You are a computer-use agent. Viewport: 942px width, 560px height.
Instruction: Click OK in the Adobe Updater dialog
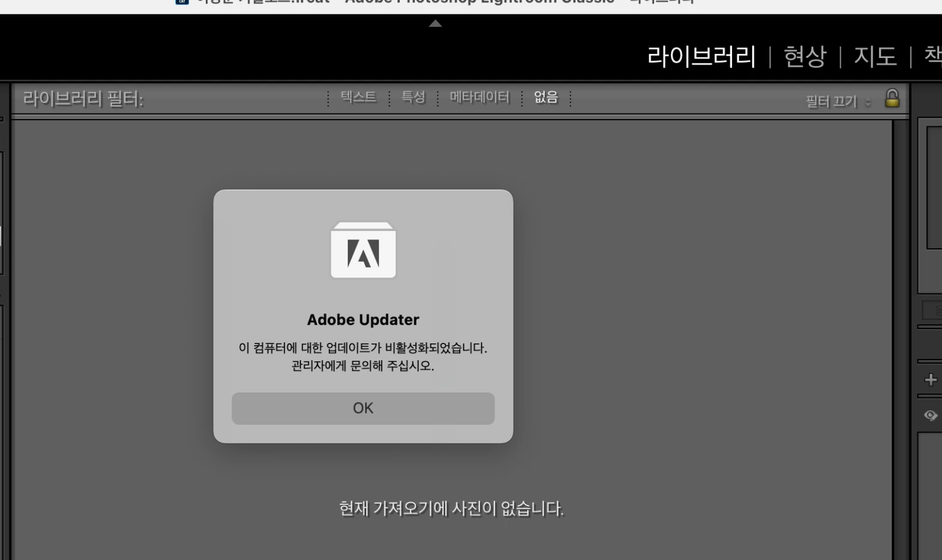[x=363, y=408]
